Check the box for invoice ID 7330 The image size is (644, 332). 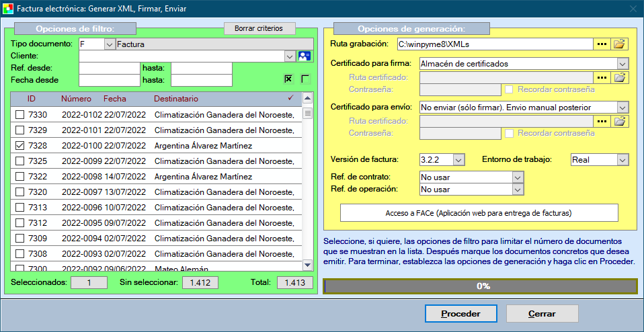(x=20, y=115)
